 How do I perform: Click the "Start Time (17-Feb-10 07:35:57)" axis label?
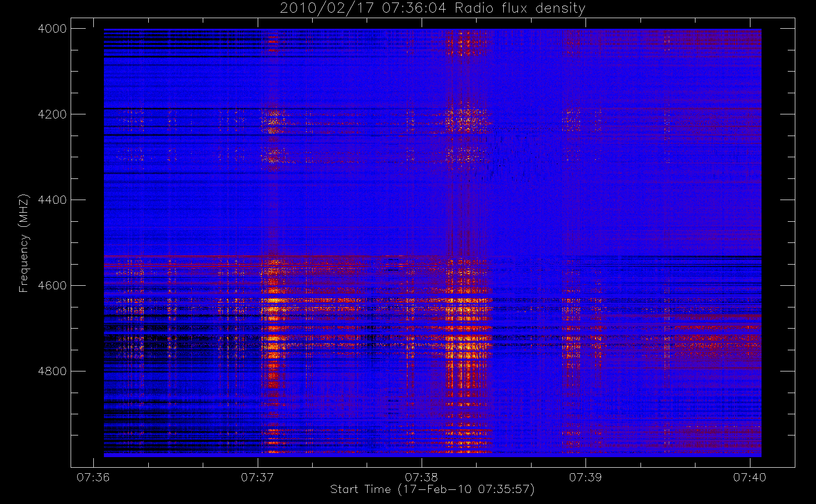[432, 489]
